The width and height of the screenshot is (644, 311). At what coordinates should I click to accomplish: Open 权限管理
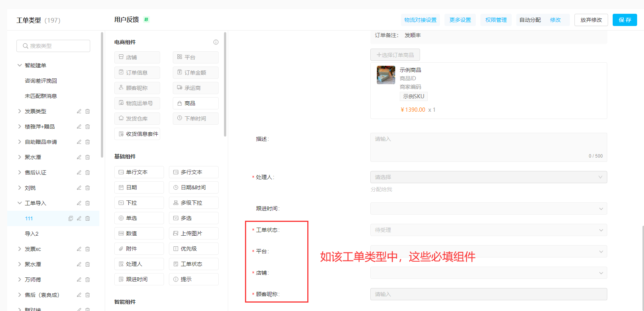[x=496, y=20]
